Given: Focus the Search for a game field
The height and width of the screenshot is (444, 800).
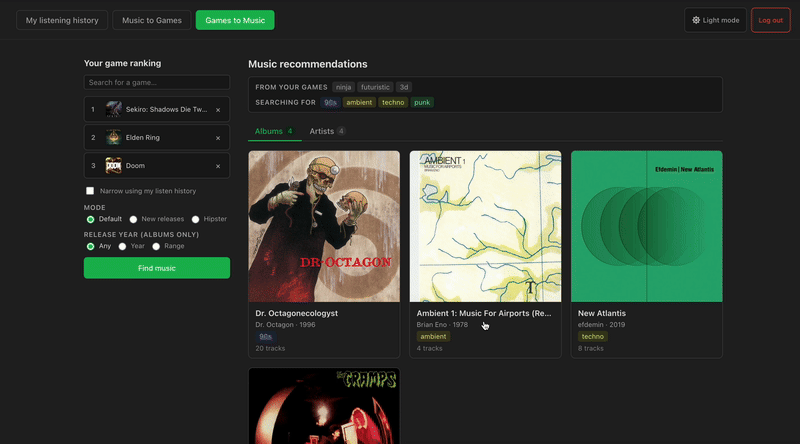Looking at the screenshot, I should click(157, 82).
